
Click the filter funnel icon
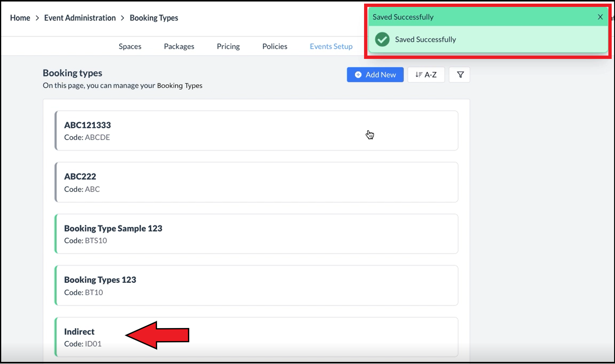click(460, 75)
